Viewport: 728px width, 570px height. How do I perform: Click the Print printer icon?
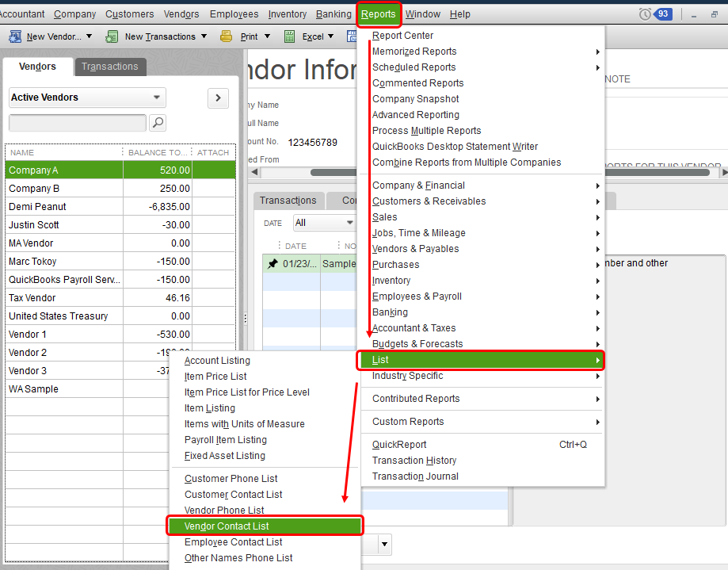coord(226,36)
